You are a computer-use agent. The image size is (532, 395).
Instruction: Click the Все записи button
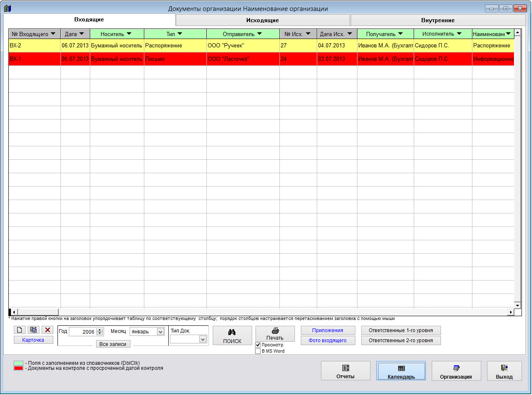(113, 344)
